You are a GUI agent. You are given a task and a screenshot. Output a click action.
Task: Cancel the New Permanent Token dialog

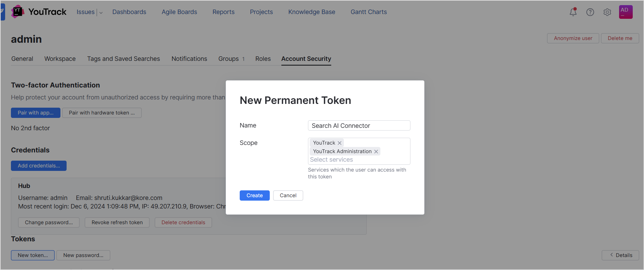[x=288, y=195]
